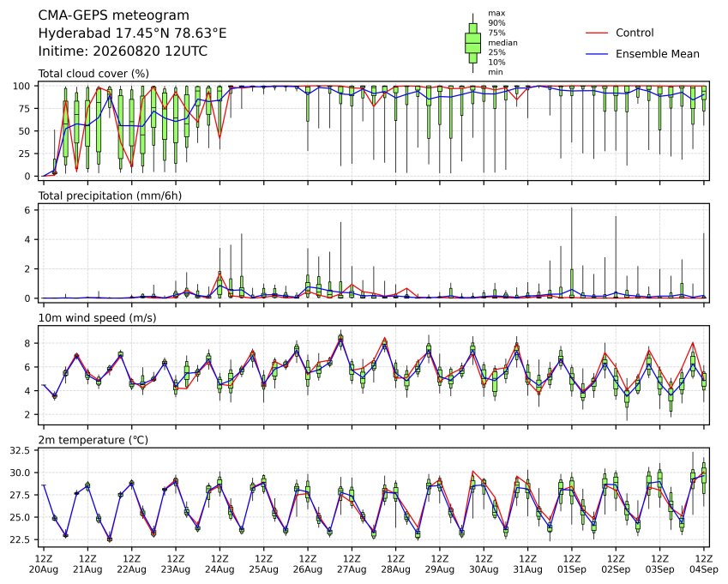Click the Ensemble Mean legend label

pos(658,54)
